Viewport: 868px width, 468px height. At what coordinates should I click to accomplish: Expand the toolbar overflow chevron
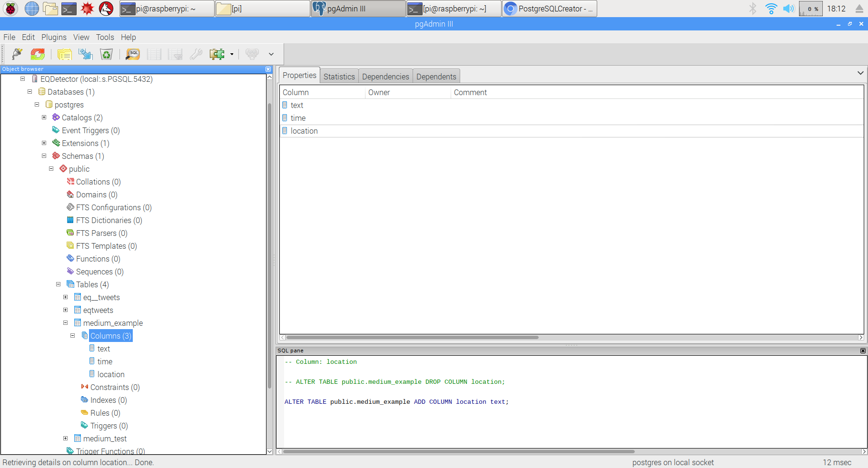pyautogui.click(x=271, y=54)
